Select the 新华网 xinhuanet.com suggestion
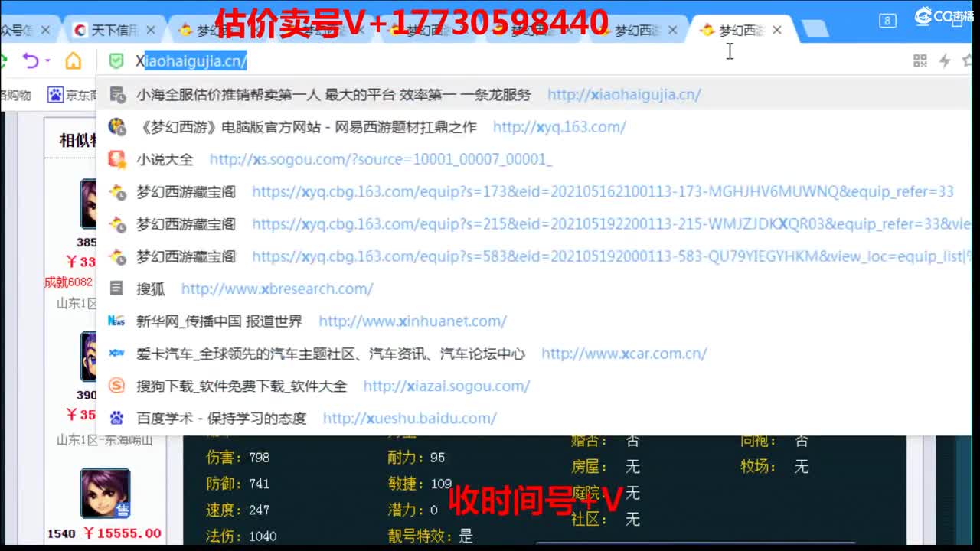Image resolution: width=980 pixels, height=551 pixels. pyautogui.click(x=534, y=321)
